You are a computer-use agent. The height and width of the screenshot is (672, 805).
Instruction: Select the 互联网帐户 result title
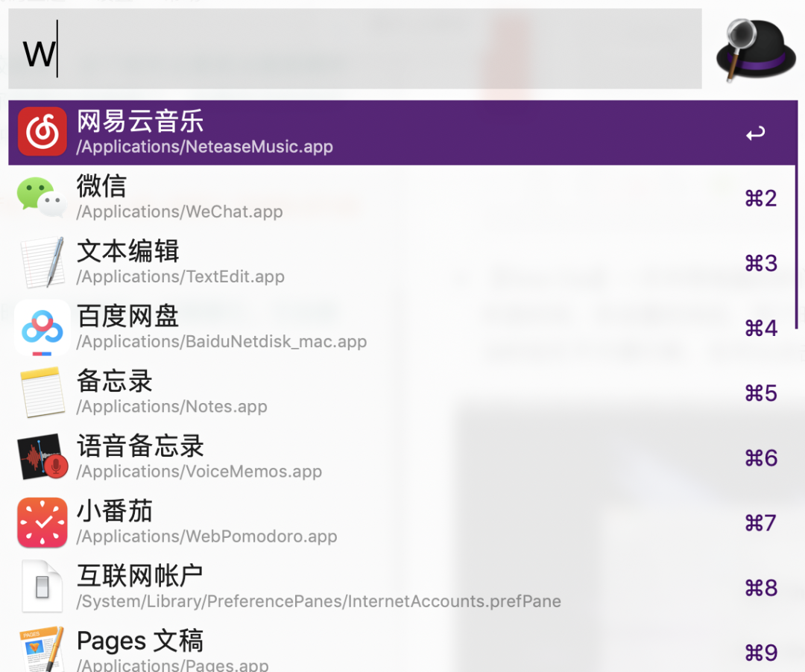[139, 576]
